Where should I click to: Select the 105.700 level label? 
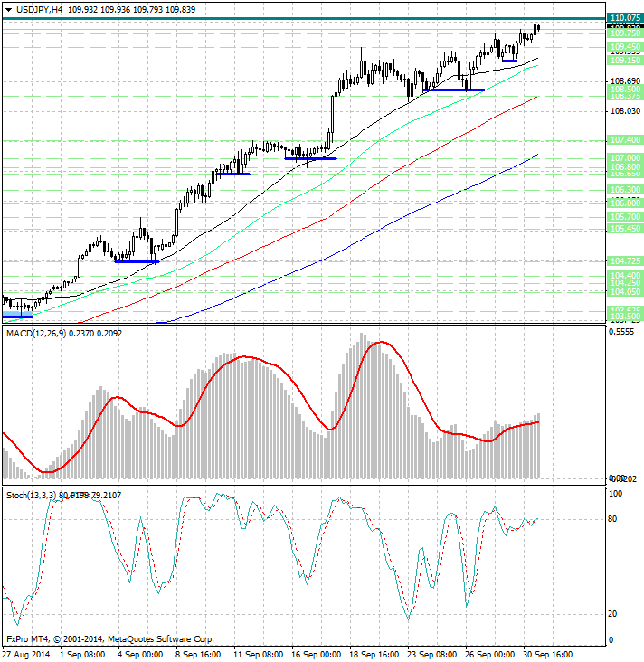(625, 216)
